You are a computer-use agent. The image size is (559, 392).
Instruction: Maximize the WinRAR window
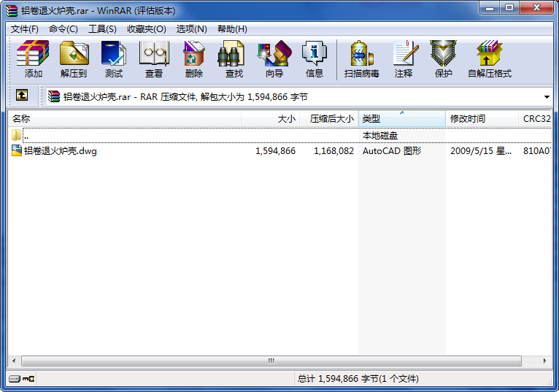click(509, 8)
